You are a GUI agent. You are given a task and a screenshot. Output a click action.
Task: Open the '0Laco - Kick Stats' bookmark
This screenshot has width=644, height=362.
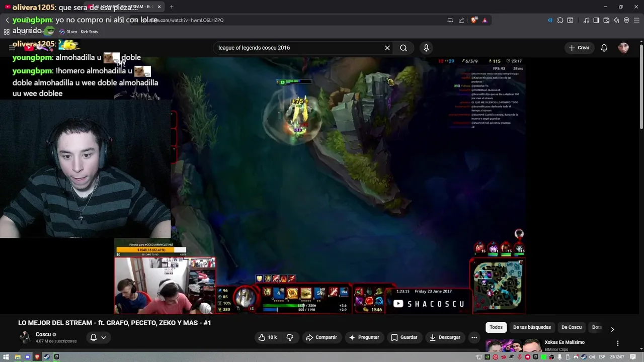[78, 32]
